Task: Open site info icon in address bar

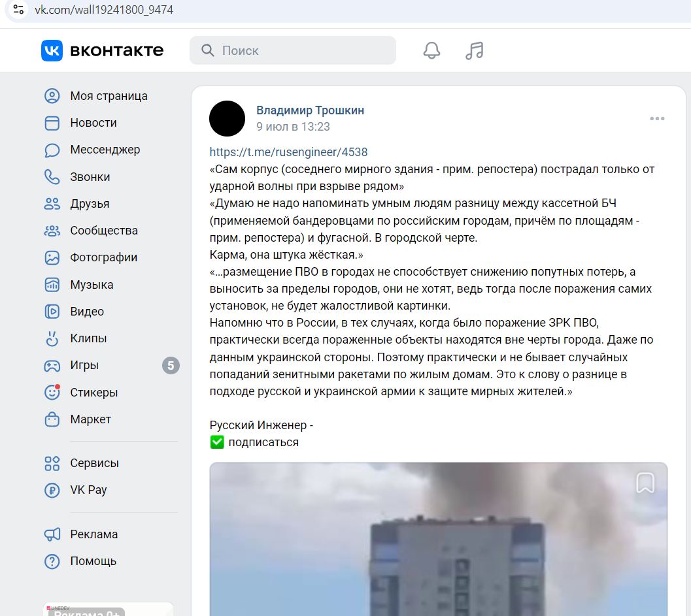Action: point(18,9)
